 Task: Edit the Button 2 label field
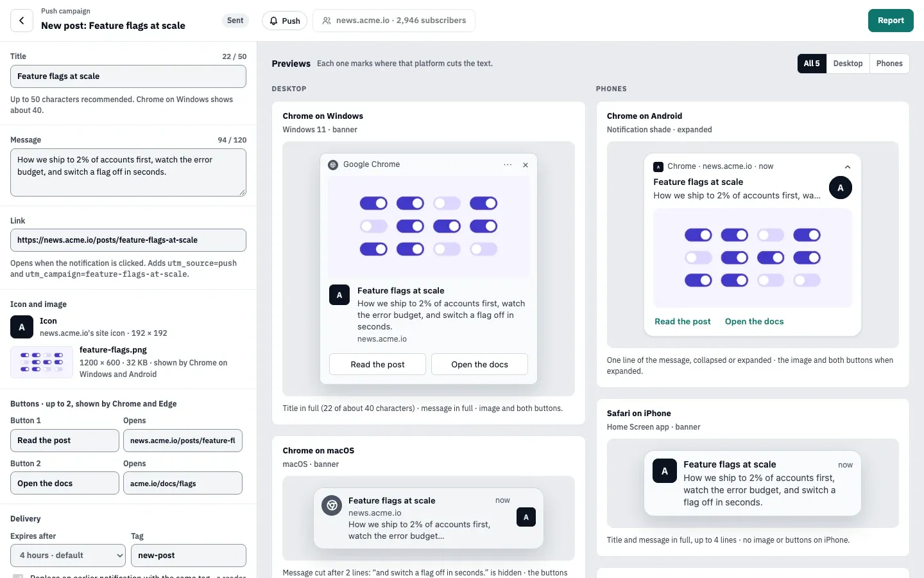coord(65,484)
